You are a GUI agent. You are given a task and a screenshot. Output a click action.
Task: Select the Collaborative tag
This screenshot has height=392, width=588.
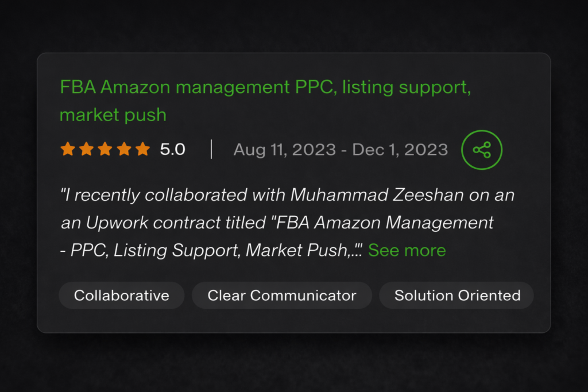122,296
